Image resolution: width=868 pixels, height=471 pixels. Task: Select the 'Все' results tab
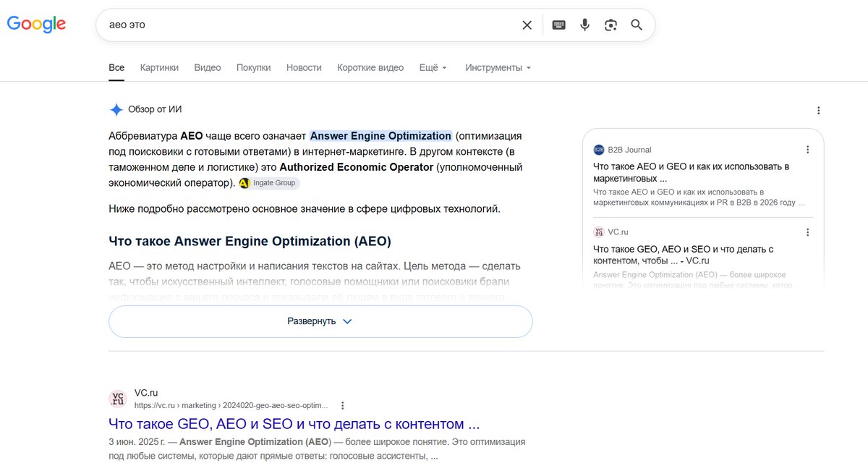[116, 67]
